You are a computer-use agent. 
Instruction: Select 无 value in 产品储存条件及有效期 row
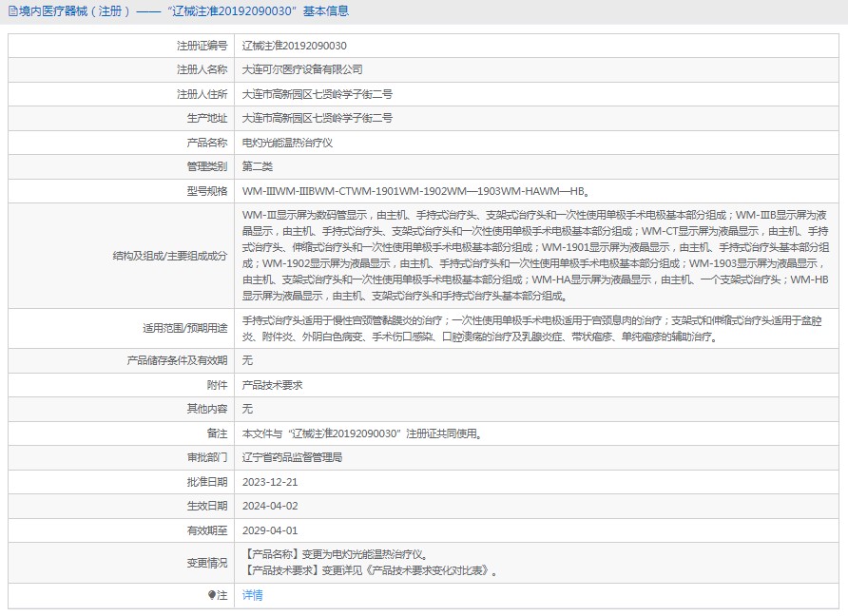coord(247,360)
